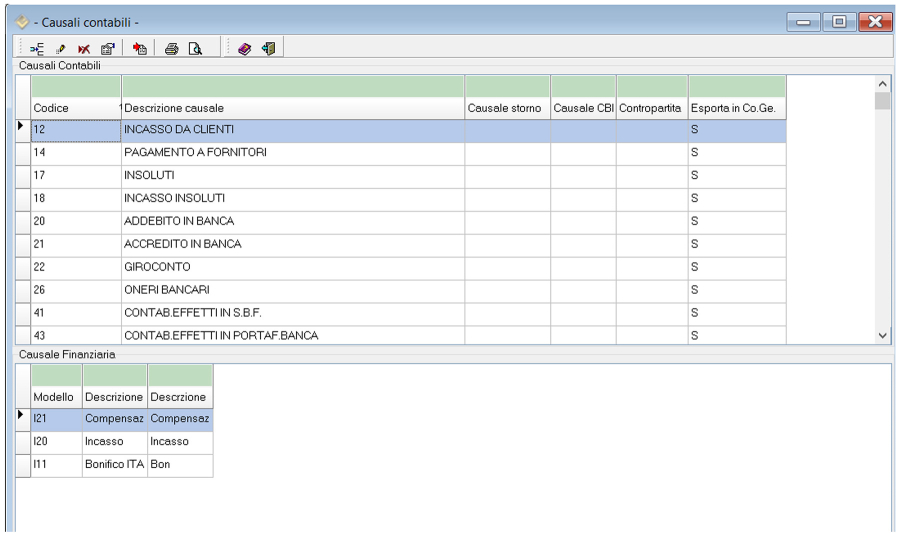900x536 pixels.
Task: Click the scroll up arrow of causali grid
Action: pyautogui.click(x=882, y=84)
